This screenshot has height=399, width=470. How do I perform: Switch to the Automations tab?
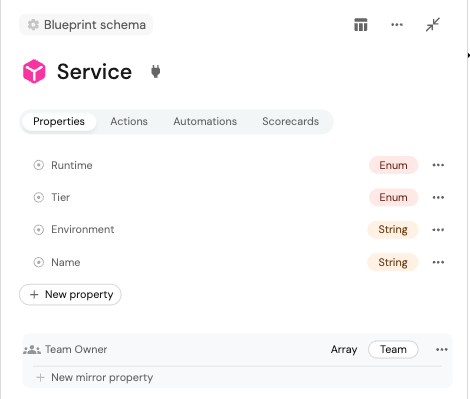[x=205, y=121]
